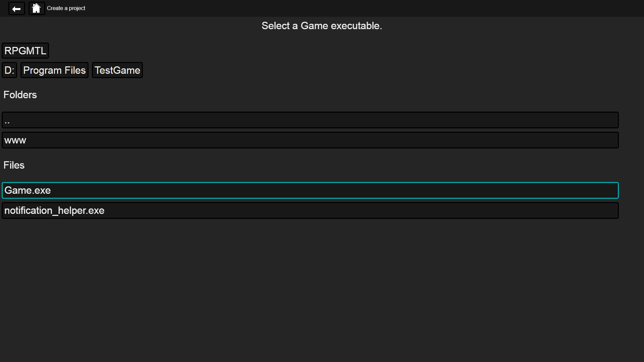
Task: Pick the highlighted Game.exe entry
Action: pos(310,190)
